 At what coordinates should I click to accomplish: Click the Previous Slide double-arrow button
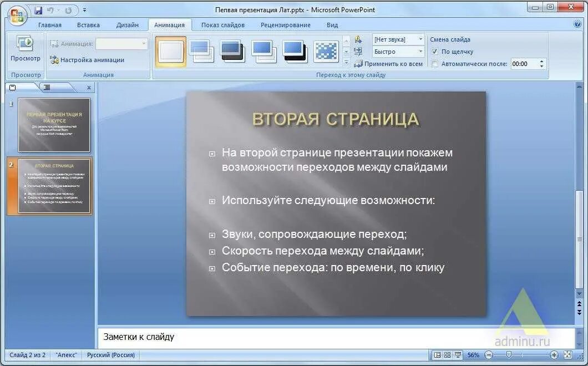pos(579,303)
